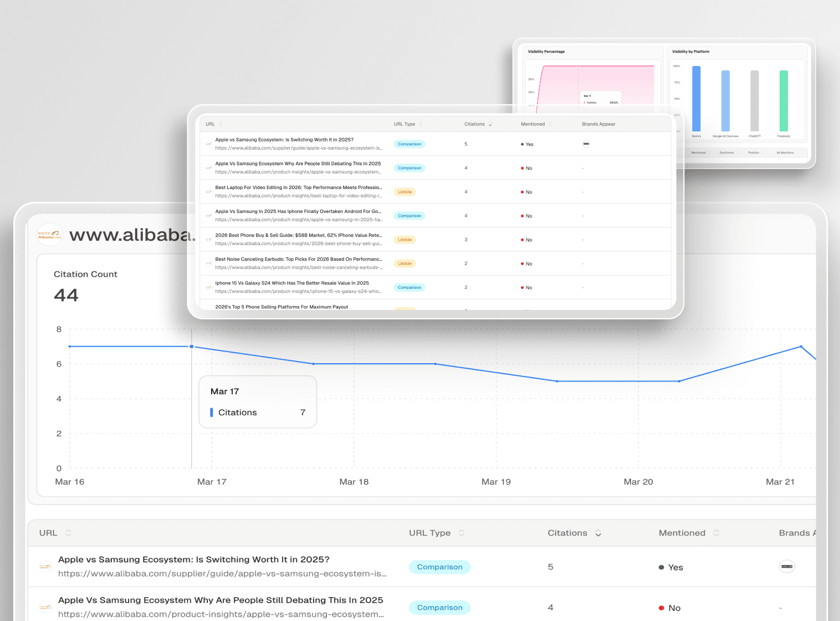
Task: Sort by the Mentioned column chevron
Action: [716, 532]
